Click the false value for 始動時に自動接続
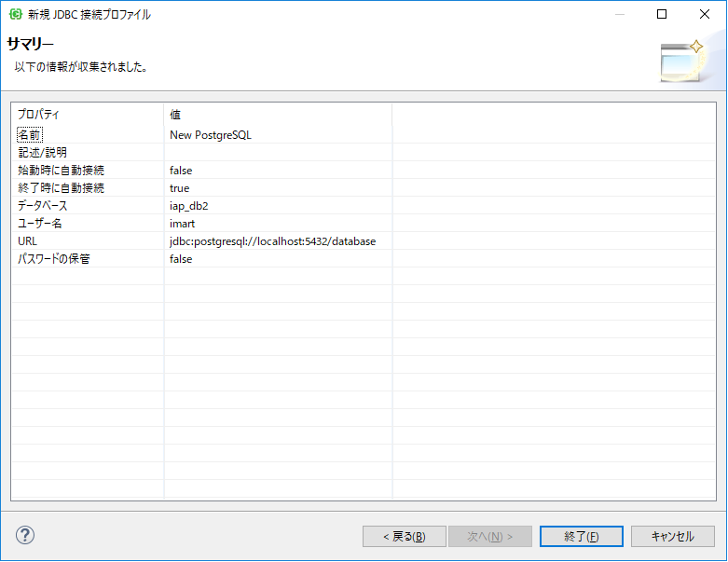 point(181,171)
